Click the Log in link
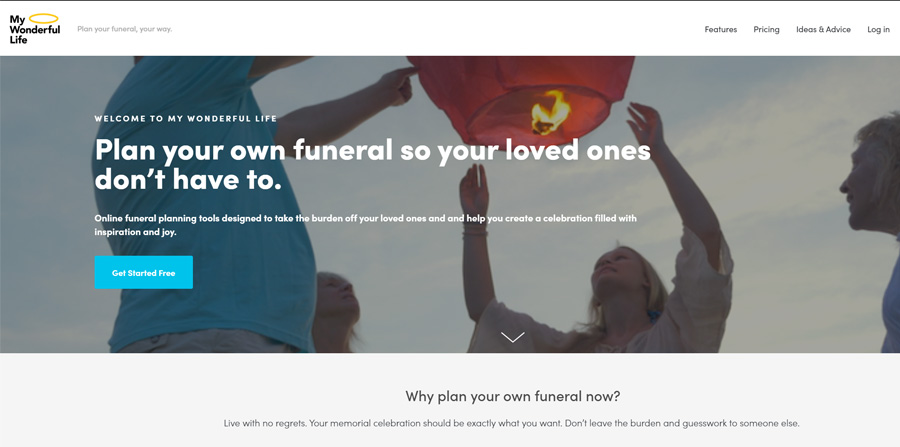The height and width of the screenshot is (447, 900). (x=878, y=29)
